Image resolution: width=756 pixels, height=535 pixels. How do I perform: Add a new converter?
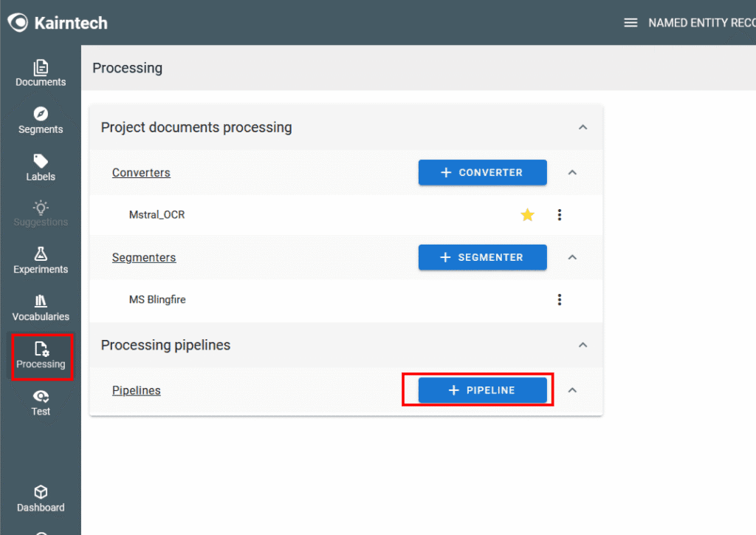[482, 172]
